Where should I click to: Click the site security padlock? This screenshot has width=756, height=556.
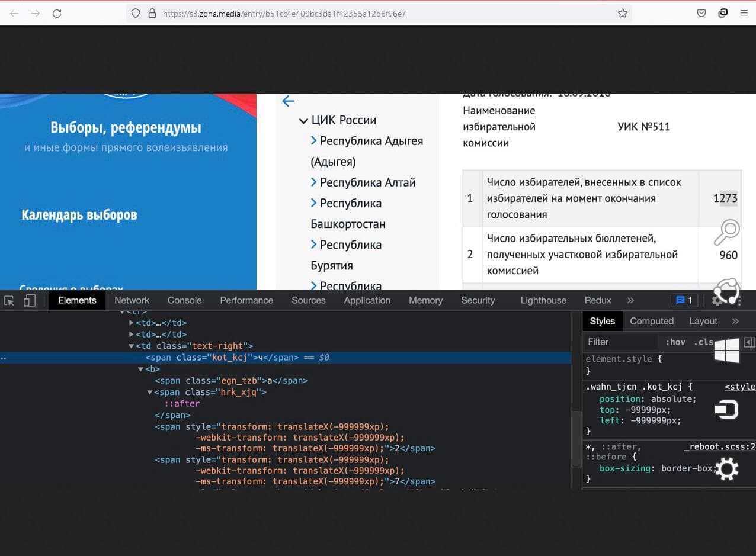pos(152,13)
